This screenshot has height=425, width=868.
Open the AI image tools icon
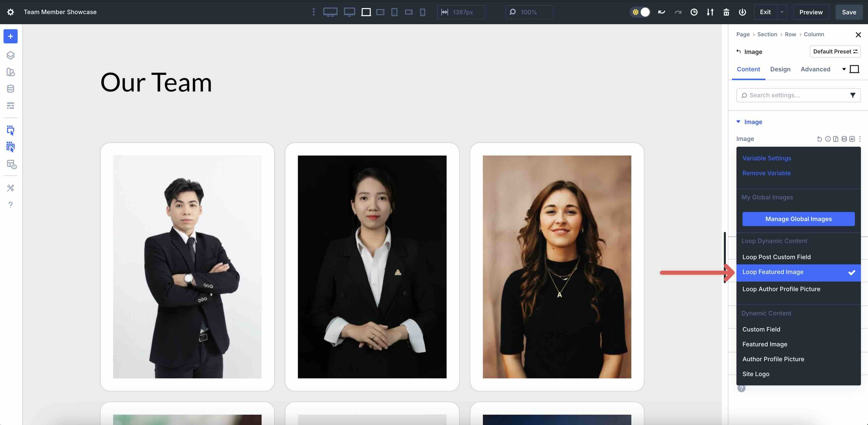852,139
